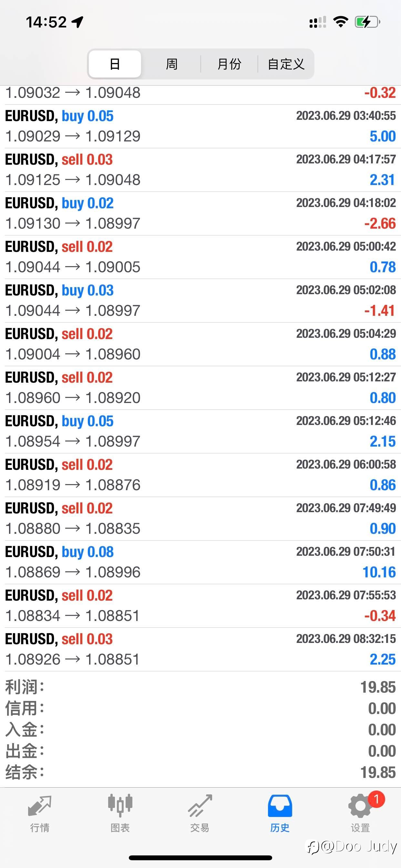Screen dimensions: 401x868
Task: Tap the Wi-Fi status icon
Action: tap(340, 22)
